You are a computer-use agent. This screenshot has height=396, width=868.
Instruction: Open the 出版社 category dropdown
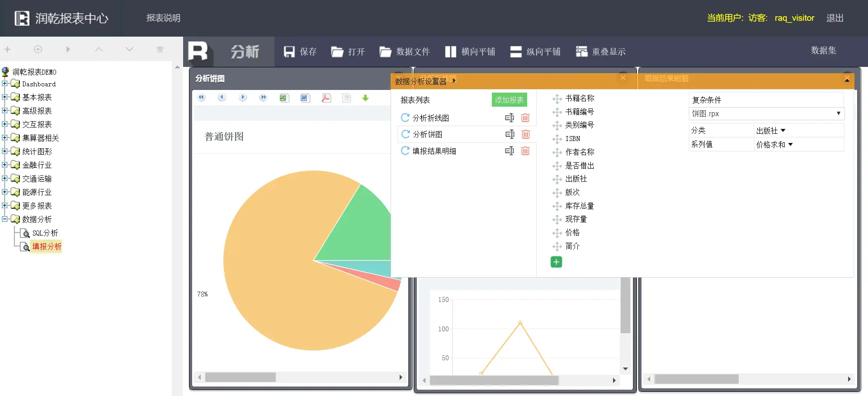tap(771, 131)
